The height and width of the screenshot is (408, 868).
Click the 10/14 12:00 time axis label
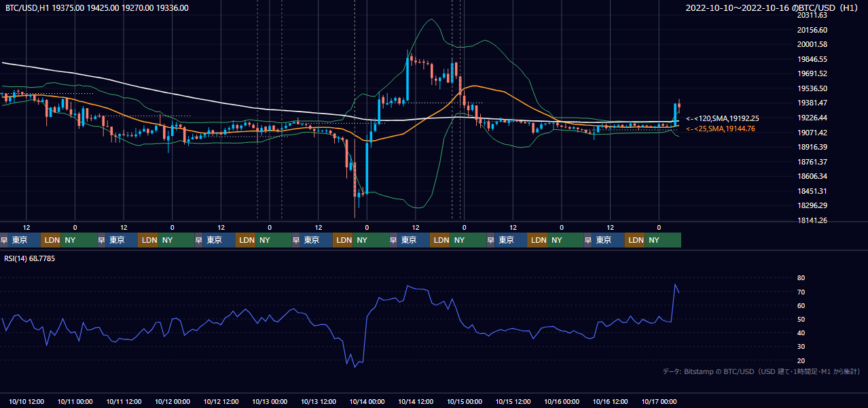[416, 401]
